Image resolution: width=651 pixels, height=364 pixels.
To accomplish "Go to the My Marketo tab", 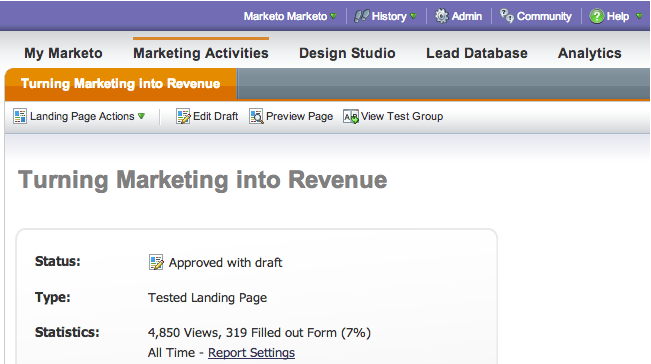I will [63, 53].
